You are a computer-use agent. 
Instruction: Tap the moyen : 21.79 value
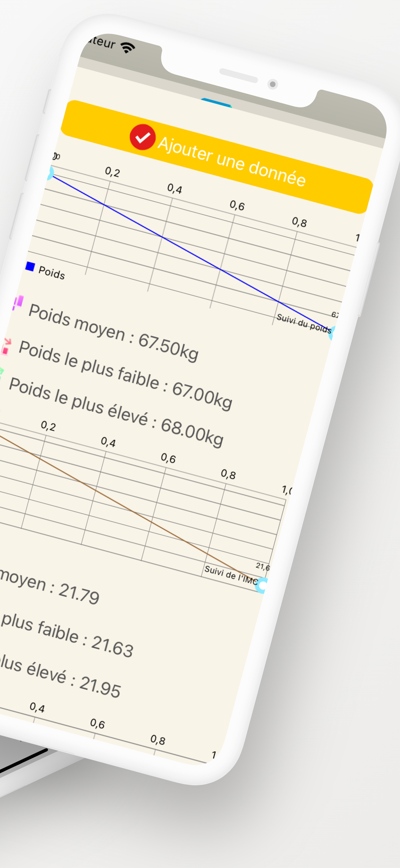point(50,587)
